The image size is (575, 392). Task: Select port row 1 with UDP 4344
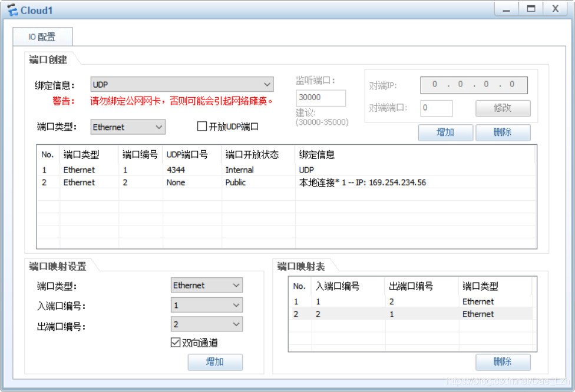point(286,170)
